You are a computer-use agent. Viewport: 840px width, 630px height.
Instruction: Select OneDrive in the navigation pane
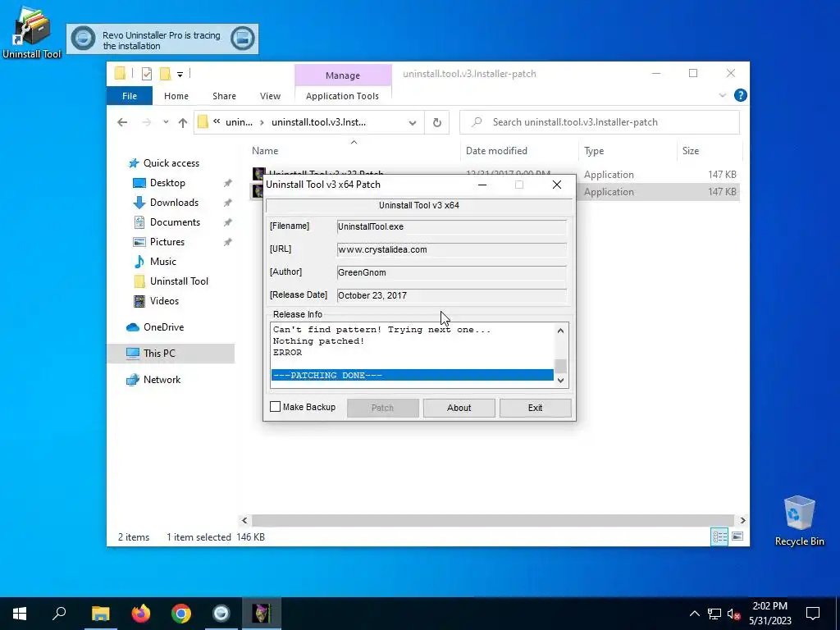point(163,327)
